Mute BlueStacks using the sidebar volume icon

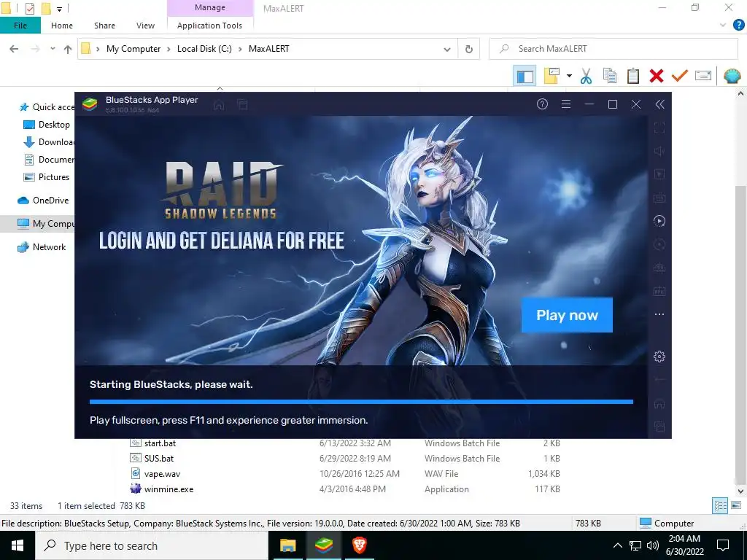pyautogui.click(x=659, y=151)
